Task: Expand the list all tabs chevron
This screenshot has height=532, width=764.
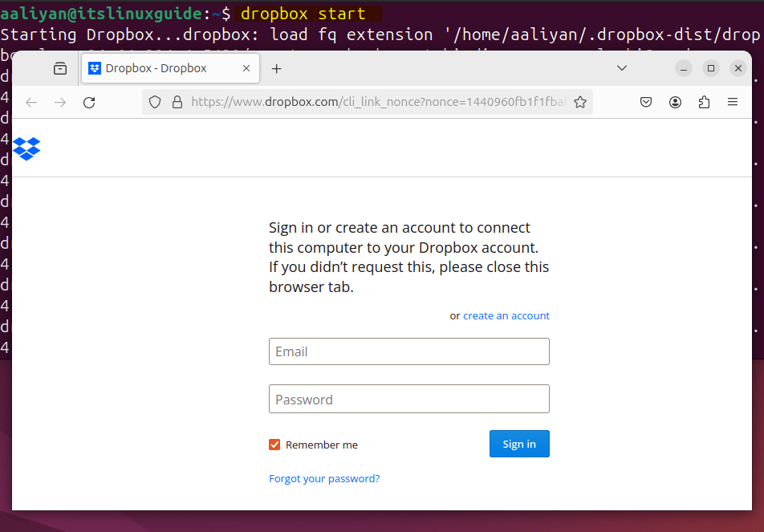Action: [x=622, y=68]
